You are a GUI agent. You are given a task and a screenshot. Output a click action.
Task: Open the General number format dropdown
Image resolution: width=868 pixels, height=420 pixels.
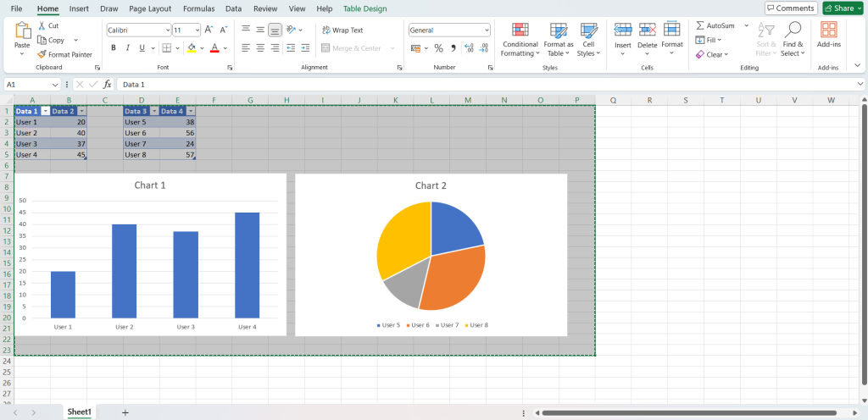(487, 30)
